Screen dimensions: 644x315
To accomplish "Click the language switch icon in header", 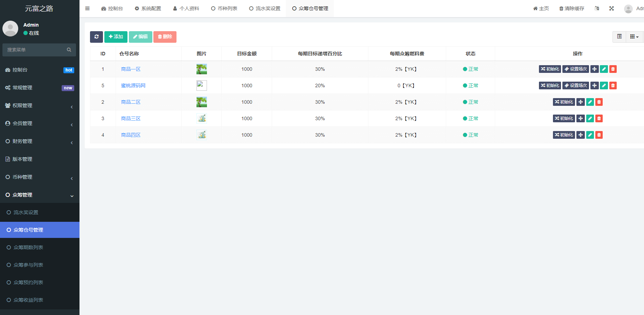I will 597,8.
